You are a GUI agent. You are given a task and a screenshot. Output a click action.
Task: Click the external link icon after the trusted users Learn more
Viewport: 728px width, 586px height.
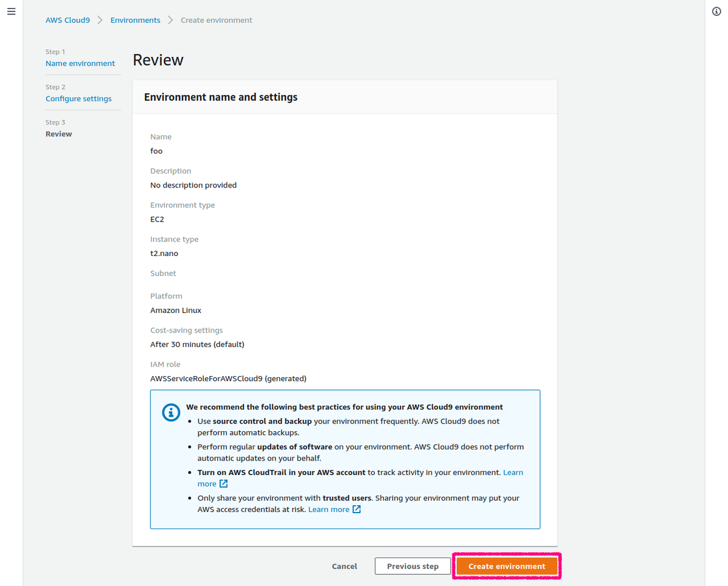point(356,509)
